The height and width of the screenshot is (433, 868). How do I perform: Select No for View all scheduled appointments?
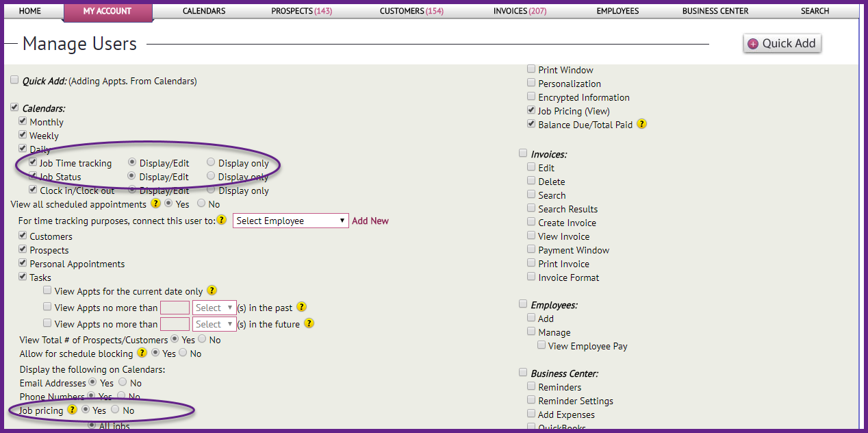[201, 203]
